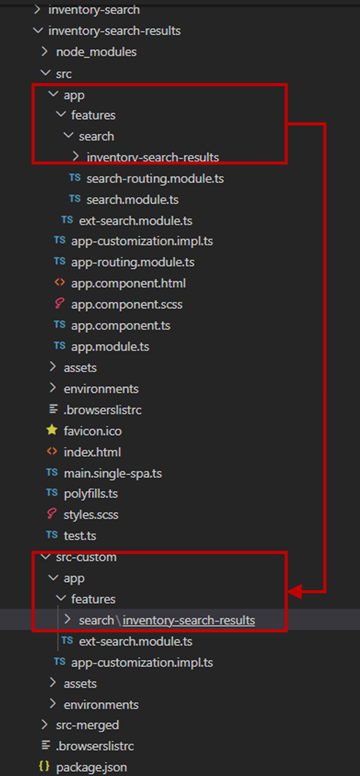Screen dimensions: 360x776
Task: Expand the node_modules folder chevron
Action: (x=45, y=51)
